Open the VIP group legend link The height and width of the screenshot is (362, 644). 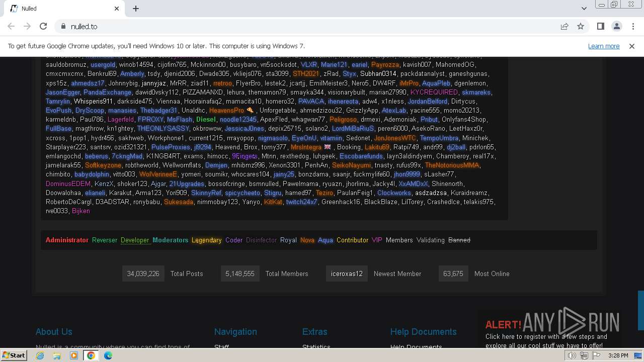(377, 240)
